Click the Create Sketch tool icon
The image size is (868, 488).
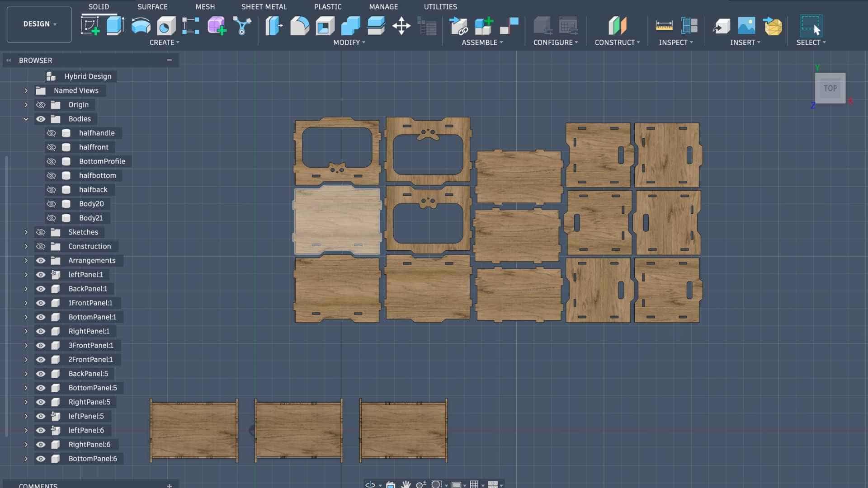pos(90,25)
